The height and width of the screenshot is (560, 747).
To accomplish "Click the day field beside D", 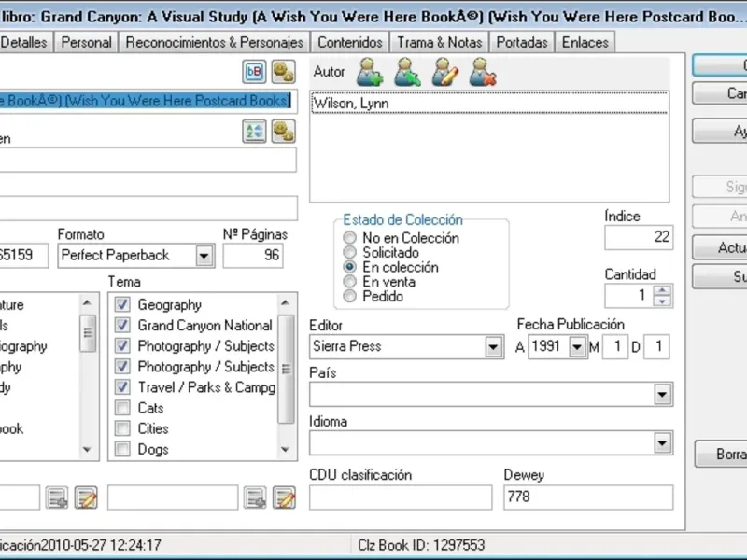I will point(656,346).
